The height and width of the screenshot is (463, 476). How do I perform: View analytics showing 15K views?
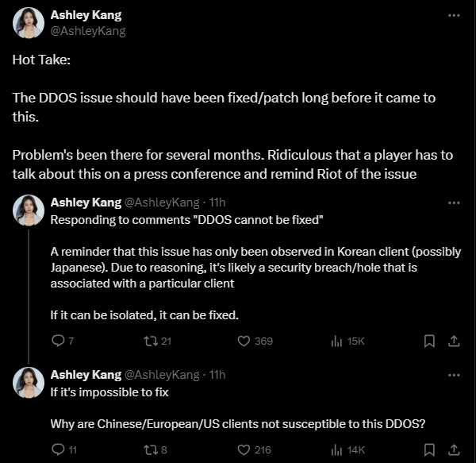pos(336,341)
